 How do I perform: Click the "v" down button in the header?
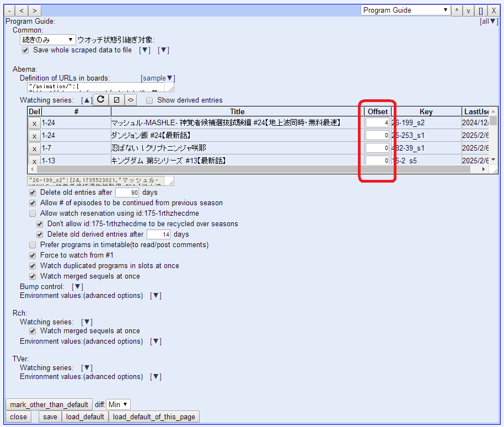coord(468,10)
